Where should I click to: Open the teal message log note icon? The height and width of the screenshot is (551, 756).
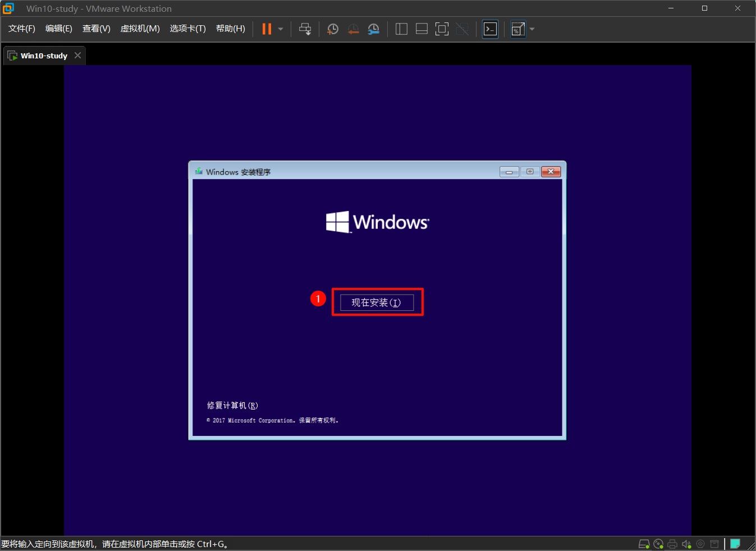(735, 543)
